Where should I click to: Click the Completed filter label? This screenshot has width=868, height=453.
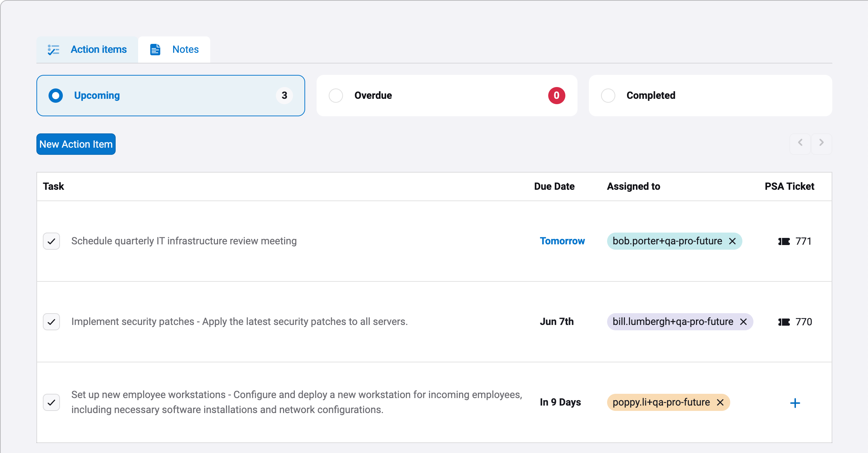click(651, 96)
